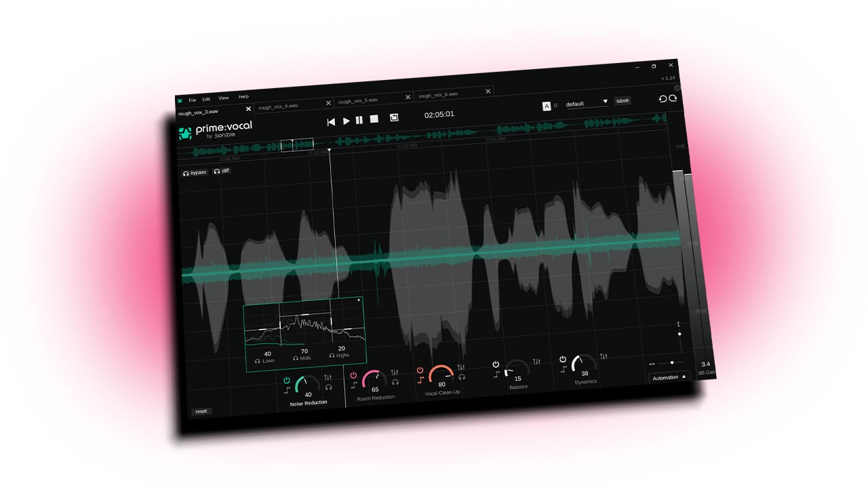Open Noise Reduction band settings sliders icon
The image size is (868, 488).
coord(328,378)
